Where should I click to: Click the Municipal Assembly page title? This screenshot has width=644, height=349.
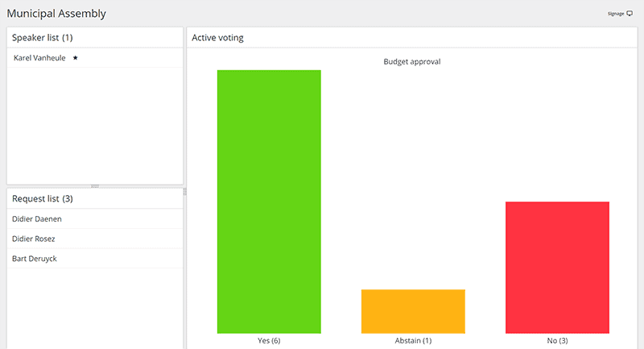56,14
